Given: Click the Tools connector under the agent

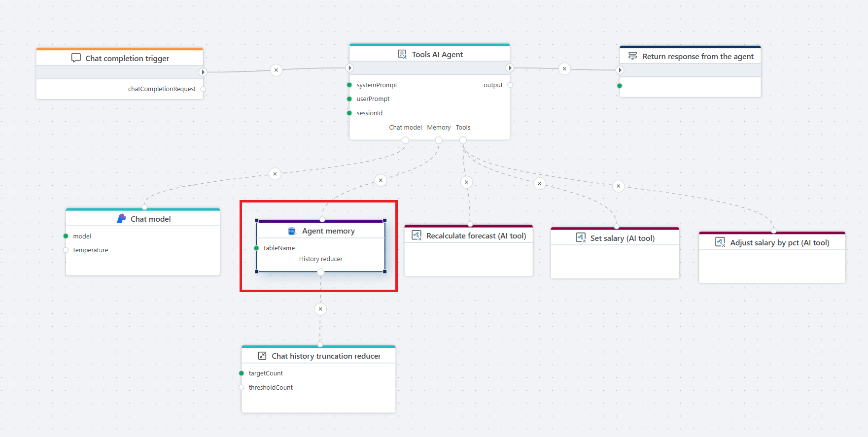Looking at the screenshot, I should 463,140.
